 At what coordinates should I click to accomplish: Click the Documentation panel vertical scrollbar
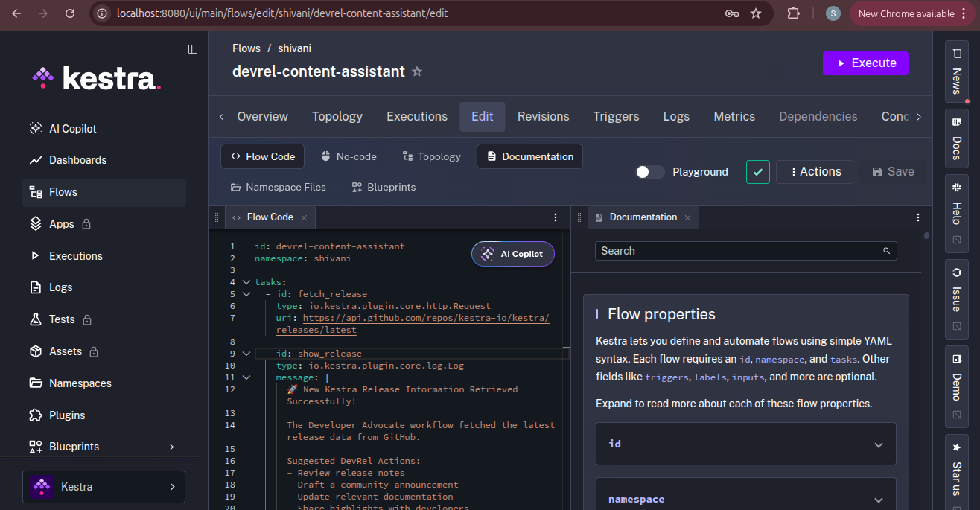926,236
